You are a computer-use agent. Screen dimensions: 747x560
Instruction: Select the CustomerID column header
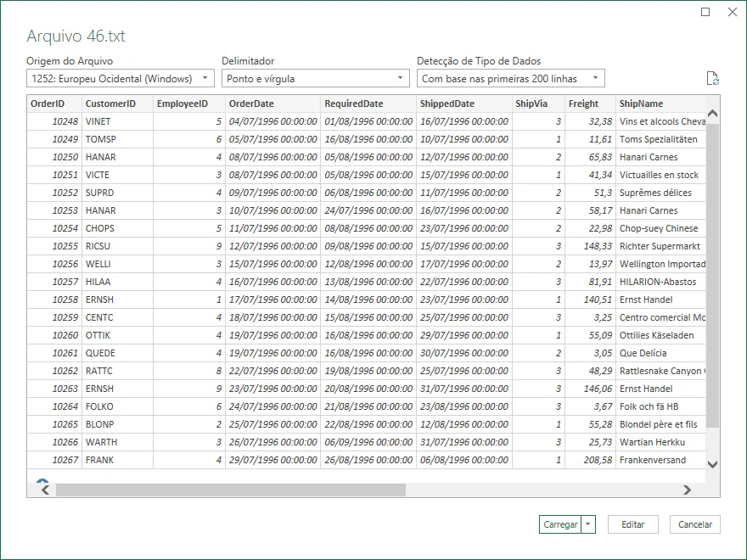click(x=118, y=104)
